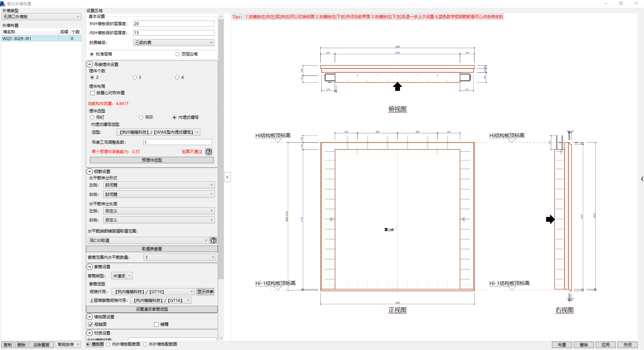Select 顶层边墙 radio option

click(177, 54)
